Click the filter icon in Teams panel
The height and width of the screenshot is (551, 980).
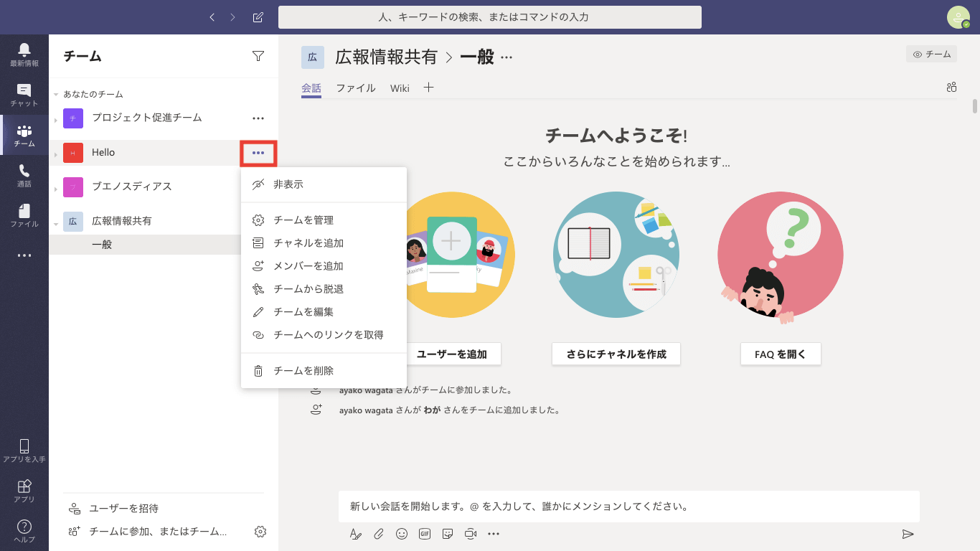coord(258,56)
